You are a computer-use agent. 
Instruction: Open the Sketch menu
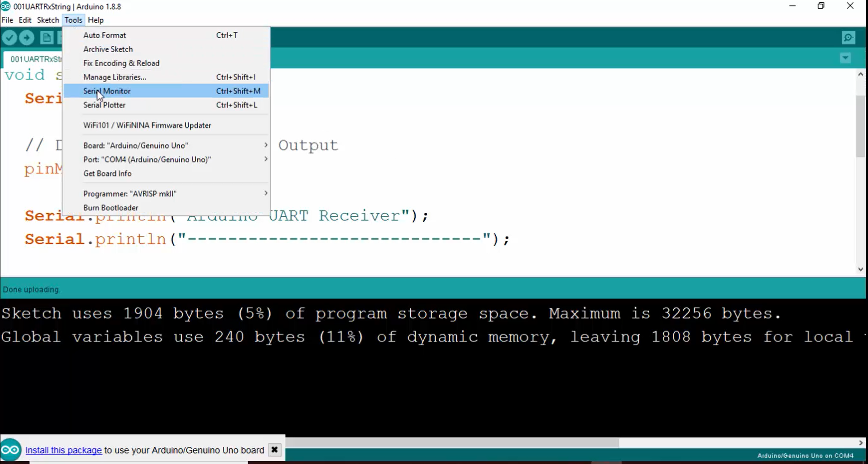tap(48, 20)
